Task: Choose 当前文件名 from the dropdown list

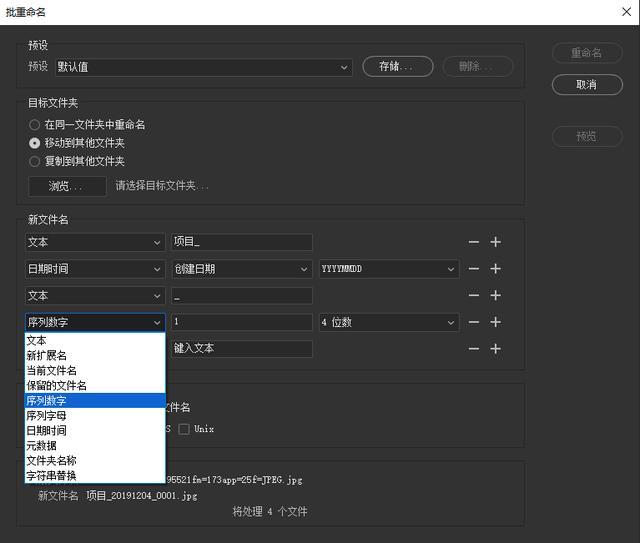Action: pos(95,371)
